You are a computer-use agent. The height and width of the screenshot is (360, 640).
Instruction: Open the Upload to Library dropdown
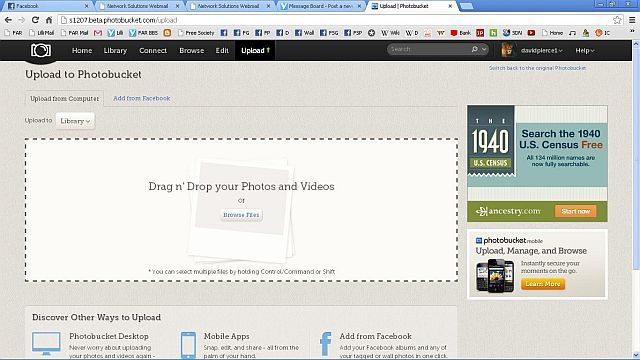75,121
